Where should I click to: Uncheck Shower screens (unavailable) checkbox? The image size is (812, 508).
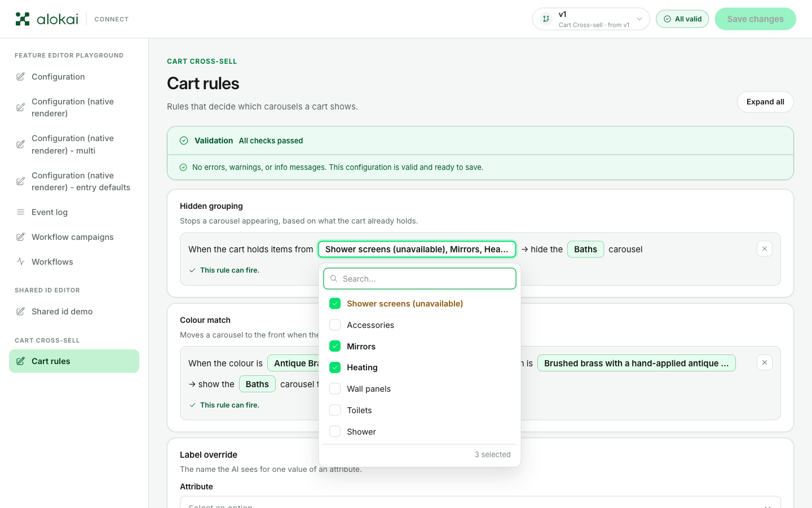click(x=335, y=304)
